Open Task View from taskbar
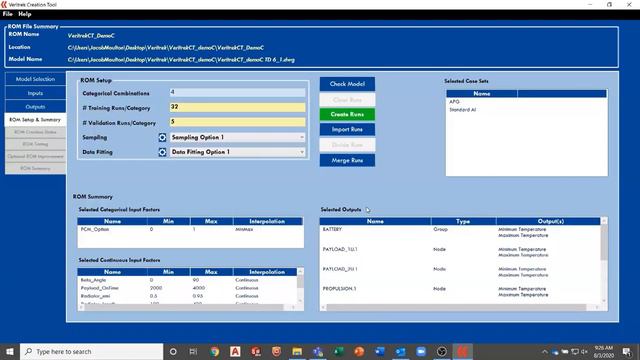Viewport: 640px width, 360px height. pyautogui.click(x=193, y=351)
